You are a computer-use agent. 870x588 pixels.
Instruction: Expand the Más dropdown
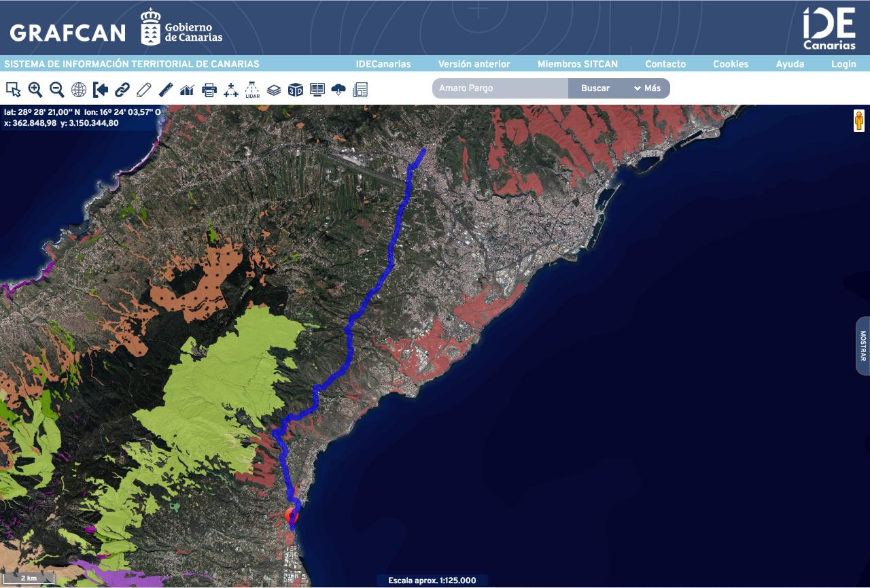click(x=648, y=88)
